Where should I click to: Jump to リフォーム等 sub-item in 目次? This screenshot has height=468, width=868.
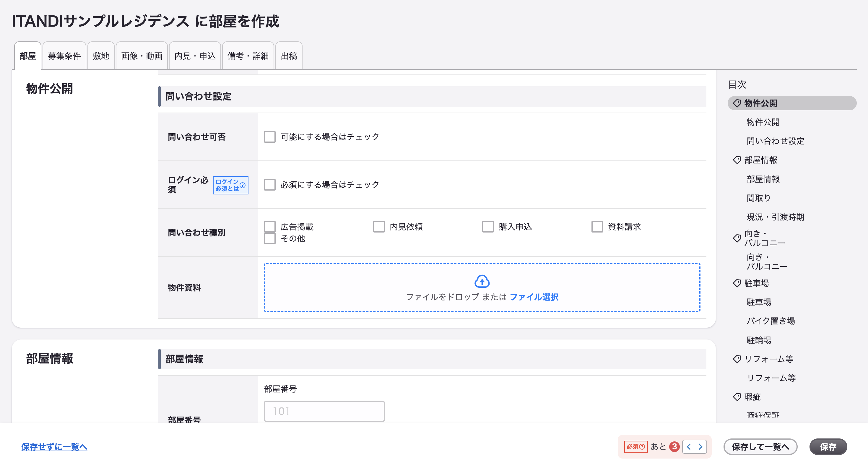tap(771, 378)
